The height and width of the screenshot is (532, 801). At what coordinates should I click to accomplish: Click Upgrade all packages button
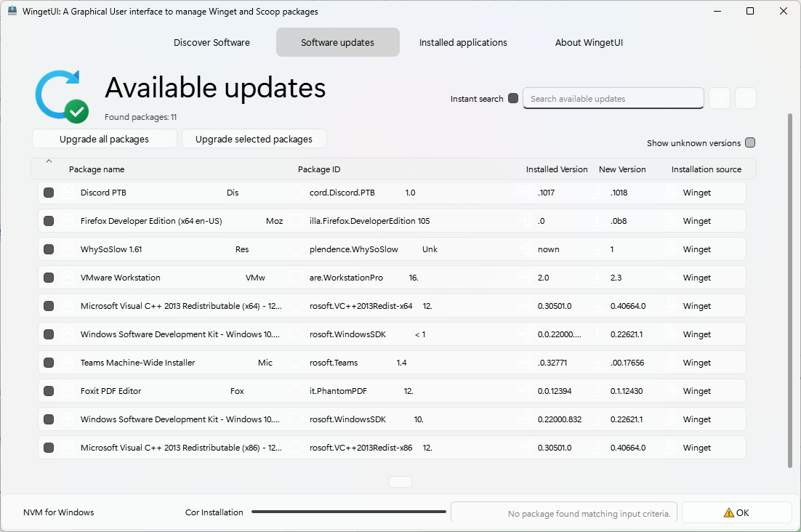coord(104,139)
